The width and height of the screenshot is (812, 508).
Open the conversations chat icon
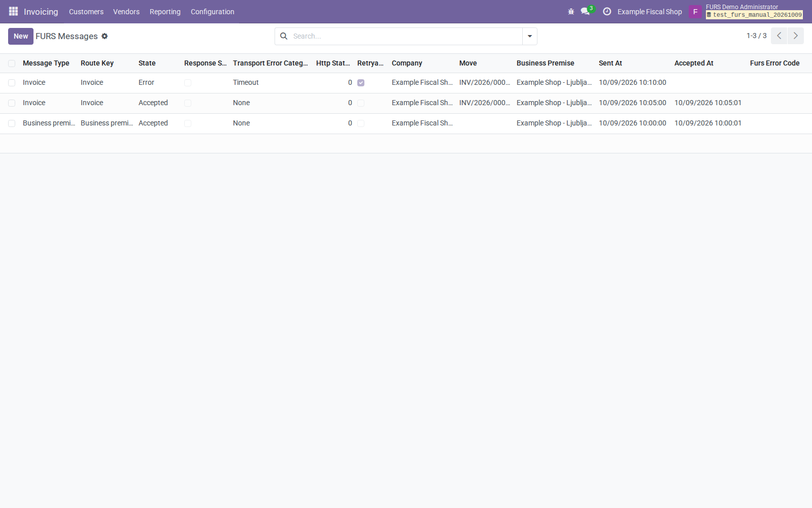point(585,11)
